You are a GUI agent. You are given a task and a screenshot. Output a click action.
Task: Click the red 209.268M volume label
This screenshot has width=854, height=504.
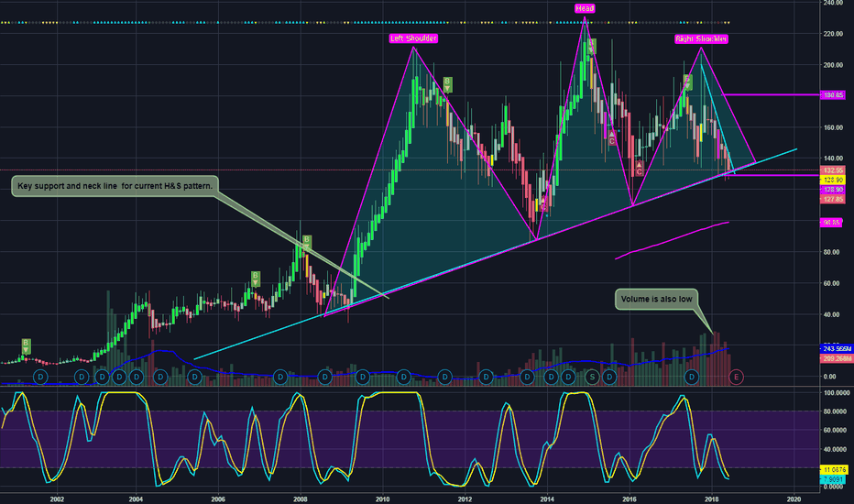[836, 358]
